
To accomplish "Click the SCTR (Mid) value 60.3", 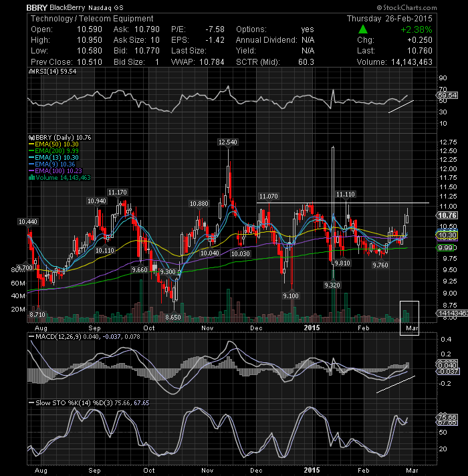I will [306, 62].
